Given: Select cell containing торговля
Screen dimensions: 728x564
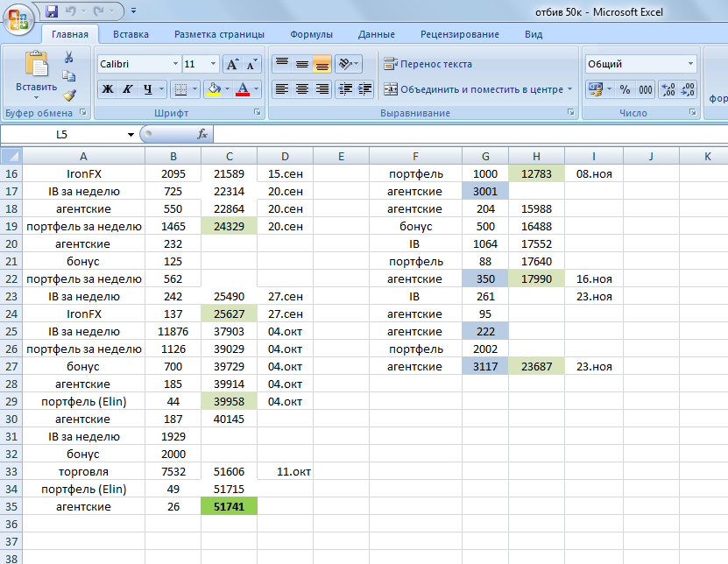Looking at the screenshot, I should [83, 472].
